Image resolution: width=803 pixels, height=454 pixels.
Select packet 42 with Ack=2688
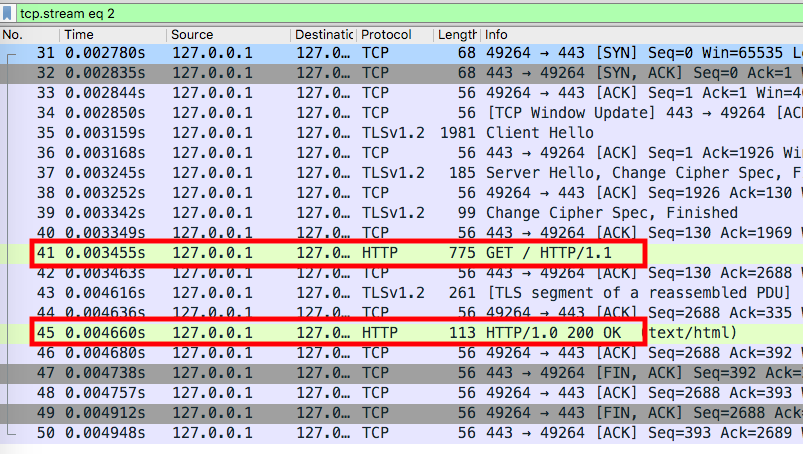coord(402,273)
